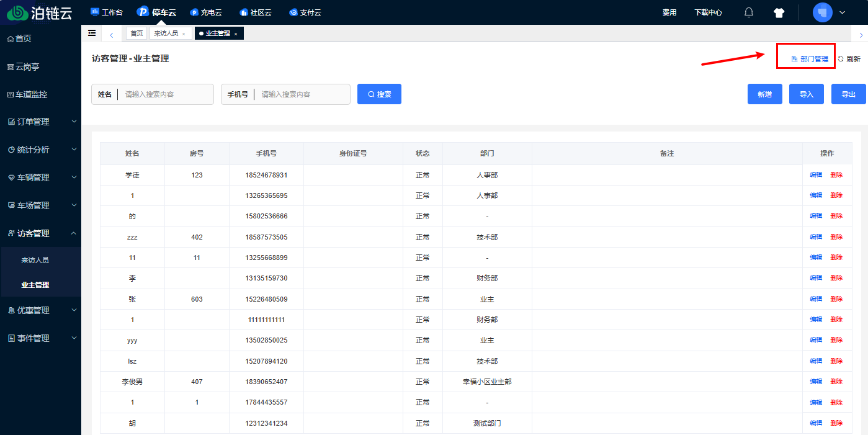Switch to 充电云 in the top bar
Image resolution: width=868 pixels, height=435 pixels.
coord(206,12)
